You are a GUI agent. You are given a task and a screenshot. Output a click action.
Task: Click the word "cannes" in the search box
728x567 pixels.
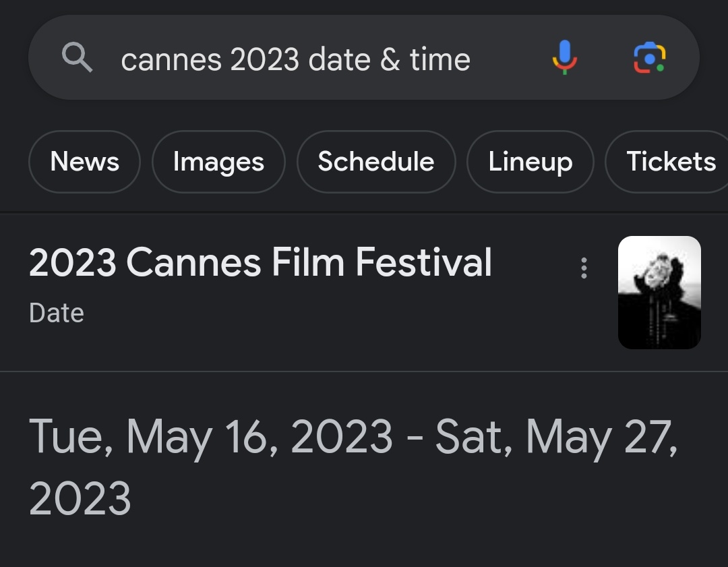171,60
